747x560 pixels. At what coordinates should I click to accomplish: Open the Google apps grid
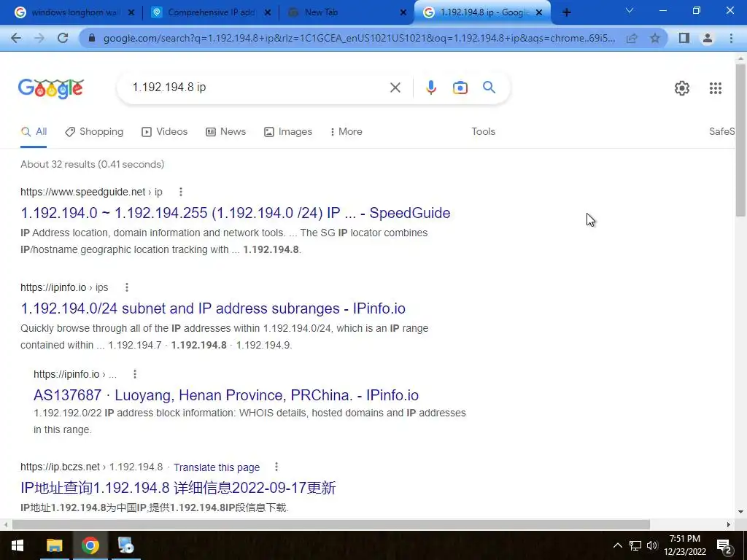coord(715,88)
